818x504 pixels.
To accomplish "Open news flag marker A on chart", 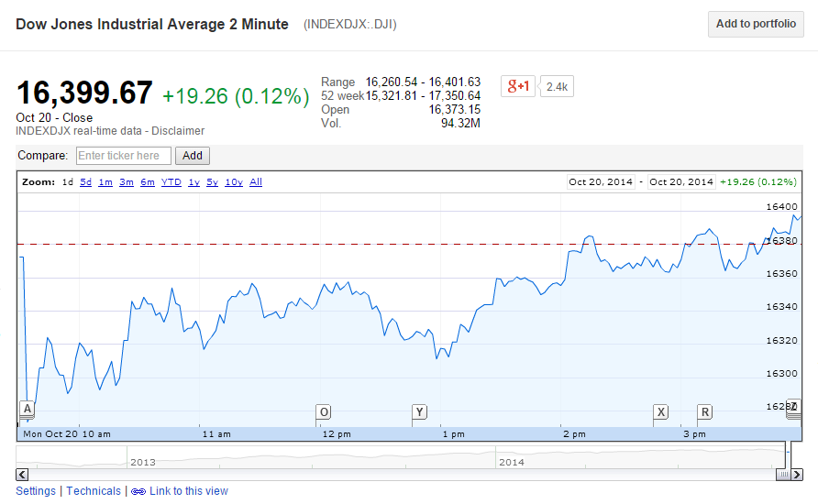I will coord(28,409).
